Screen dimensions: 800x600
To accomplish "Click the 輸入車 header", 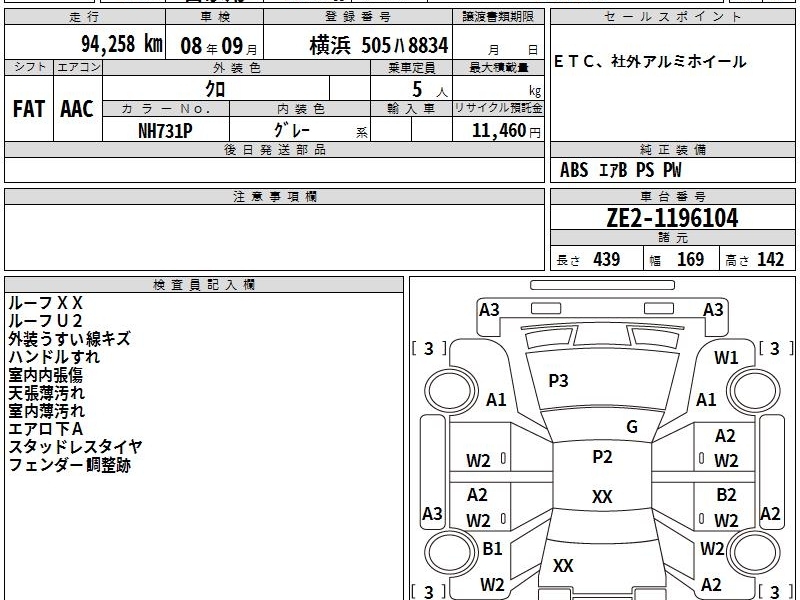I will pyautogui.click(x=411, y=109).
